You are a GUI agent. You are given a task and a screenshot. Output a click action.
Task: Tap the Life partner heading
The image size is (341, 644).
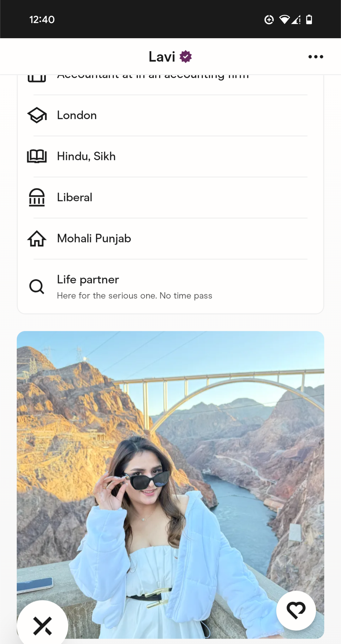(88, 280)
